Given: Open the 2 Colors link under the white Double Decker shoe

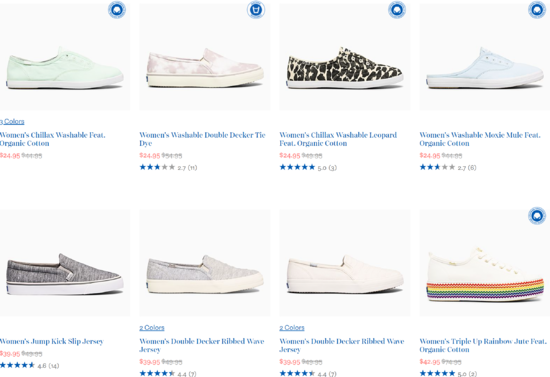Looking at the screenshot, I should pyautogui.click(x=292, y=328).
